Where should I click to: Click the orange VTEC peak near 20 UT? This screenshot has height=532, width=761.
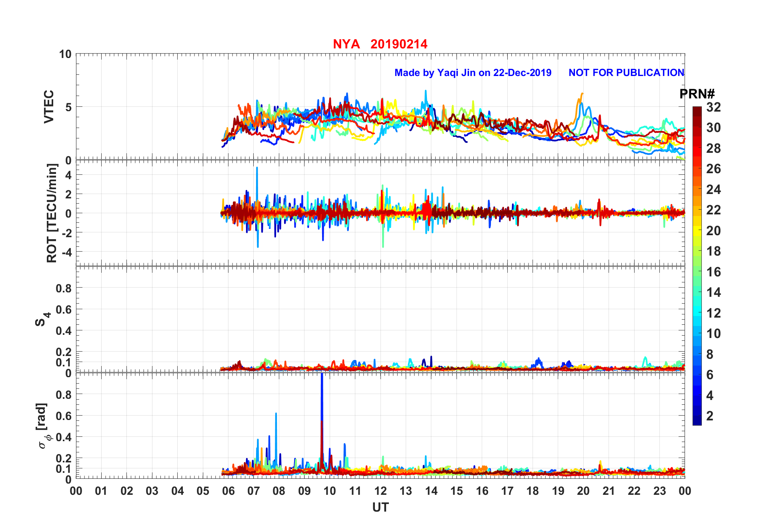tap(581, 105)
